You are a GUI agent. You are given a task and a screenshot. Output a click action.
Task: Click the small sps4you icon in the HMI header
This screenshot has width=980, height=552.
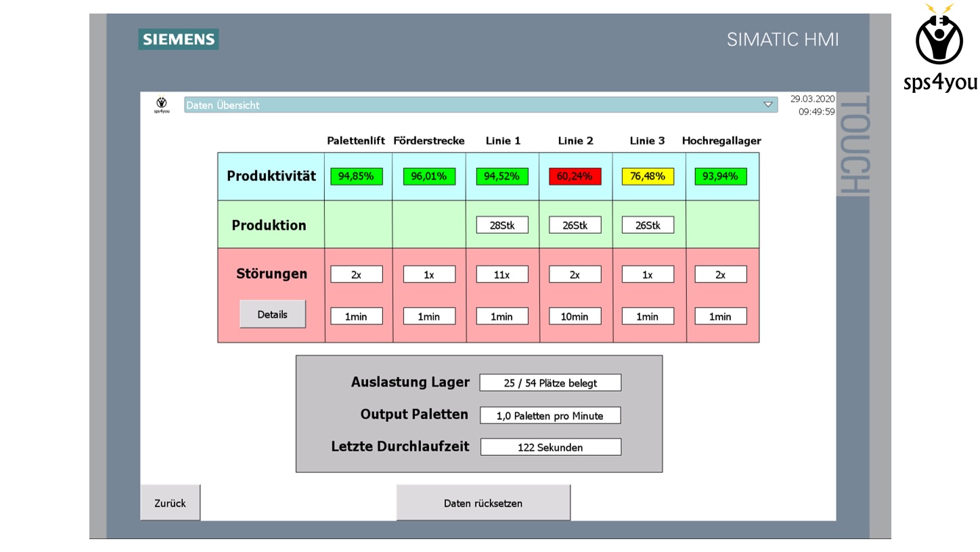(x=162, y=104)
